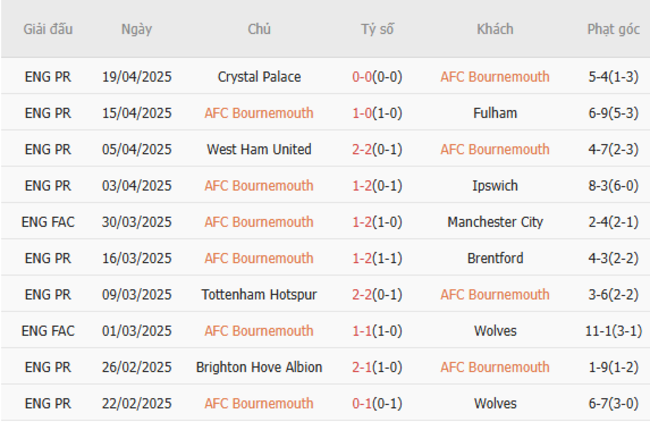Image resolution: width=650 pixels, height=422 pixels.
Task: Click the 11-1(3-1) corner kick statistic
Action: pos(613,331)
